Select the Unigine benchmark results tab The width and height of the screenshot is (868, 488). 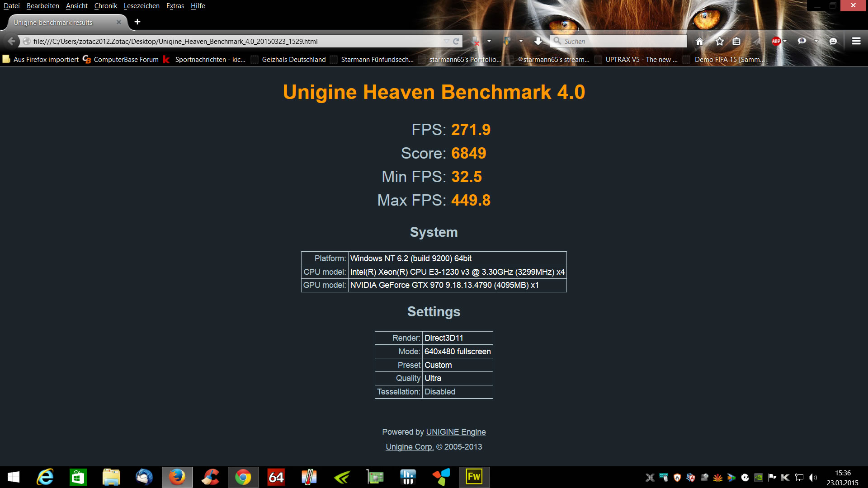[x=53, y=22]
